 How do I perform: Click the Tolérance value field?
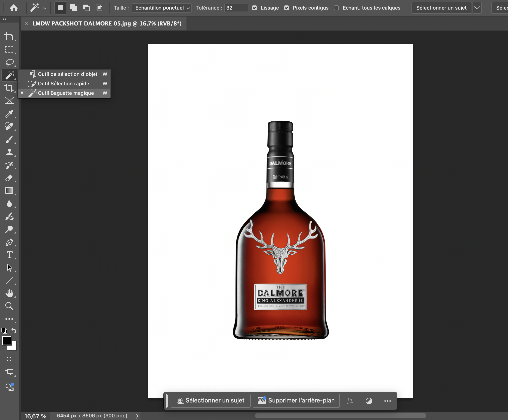tap(236, 8)
